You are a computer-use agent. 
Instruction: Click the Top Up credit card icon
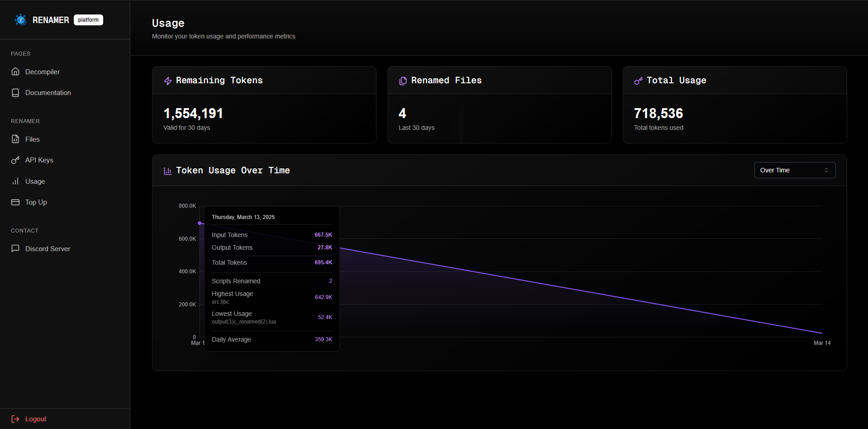15,202
